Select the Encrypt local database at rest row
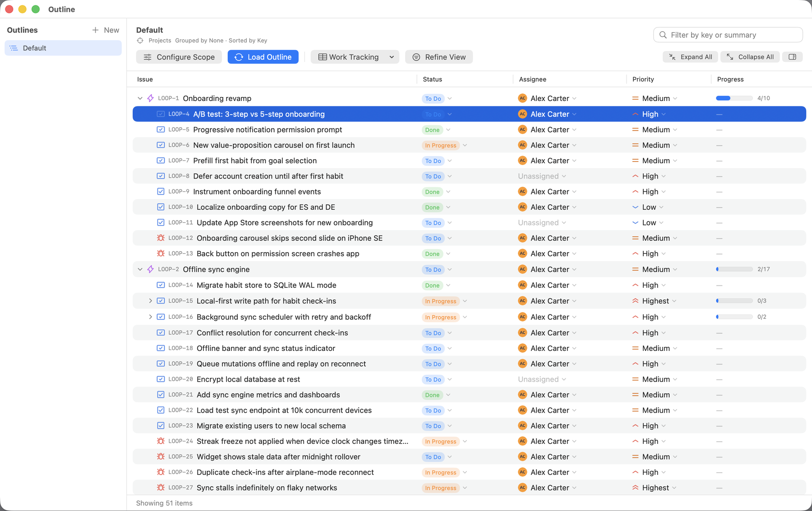812x511 pixels. (469, 379)
